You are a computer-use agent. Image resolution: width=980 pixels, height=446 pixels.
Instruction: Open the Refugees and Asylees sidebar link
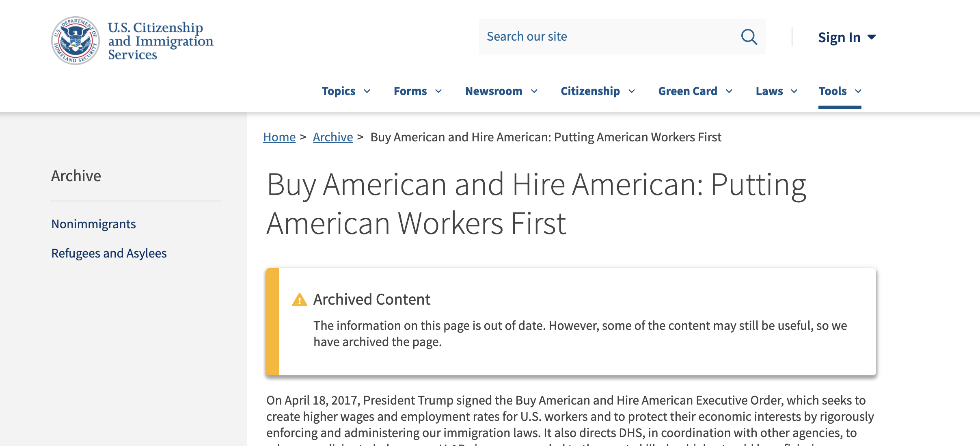coord(109,253)
